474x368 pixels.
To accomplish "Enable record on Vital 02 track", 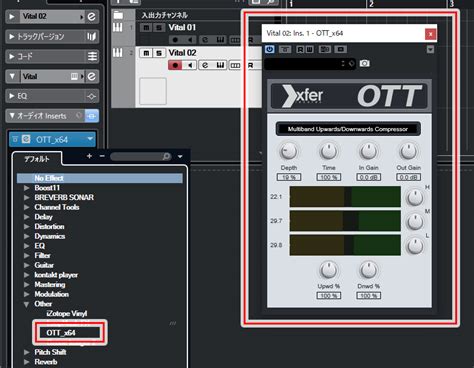I will point(175,65).
